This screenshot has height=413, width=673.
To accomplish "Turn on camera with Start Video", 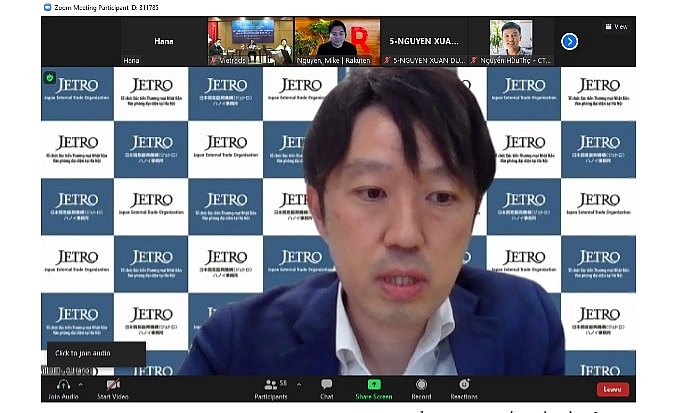I will pos(113,385).
